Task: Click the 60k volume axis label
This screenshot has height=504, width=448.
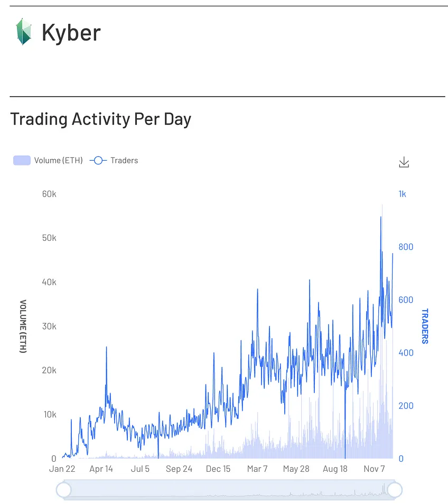Action: coord(49,194)
